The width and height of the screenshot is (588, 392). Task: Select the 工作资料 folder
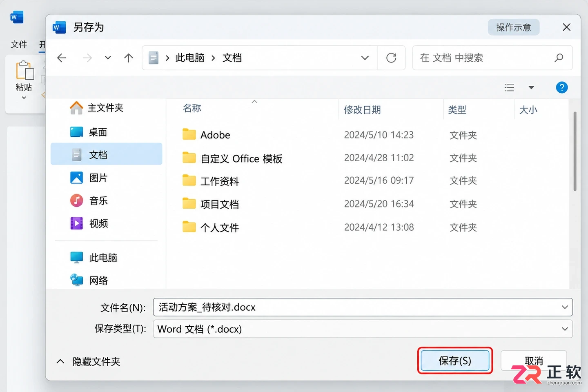(220, 181)
